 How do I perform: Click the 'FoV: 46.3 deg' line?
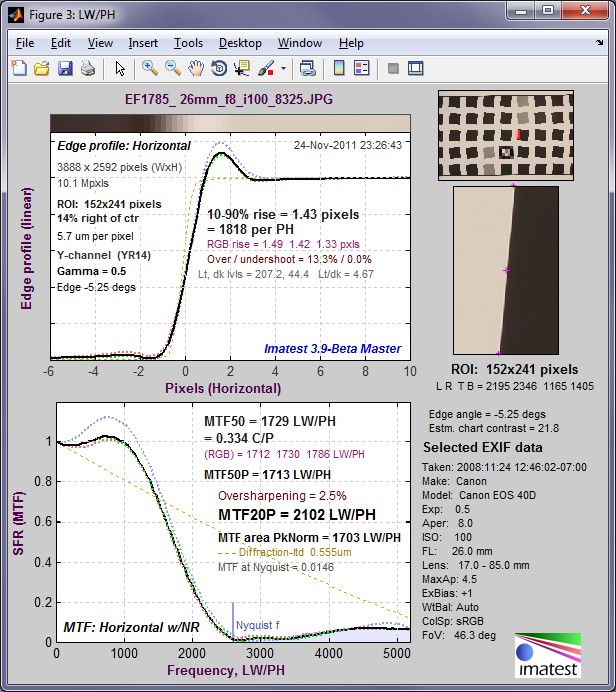pos(459,636)
